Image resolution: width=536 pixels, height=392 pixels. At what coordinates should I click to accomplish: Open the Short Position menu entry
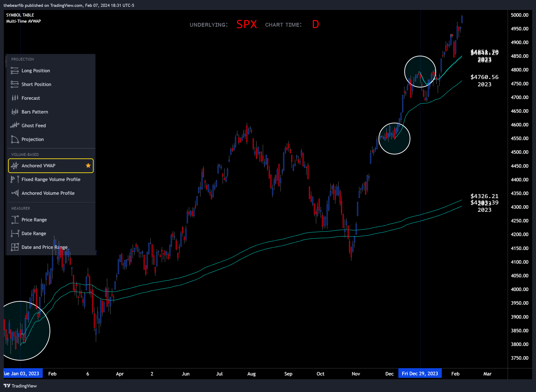pos(51,84)
